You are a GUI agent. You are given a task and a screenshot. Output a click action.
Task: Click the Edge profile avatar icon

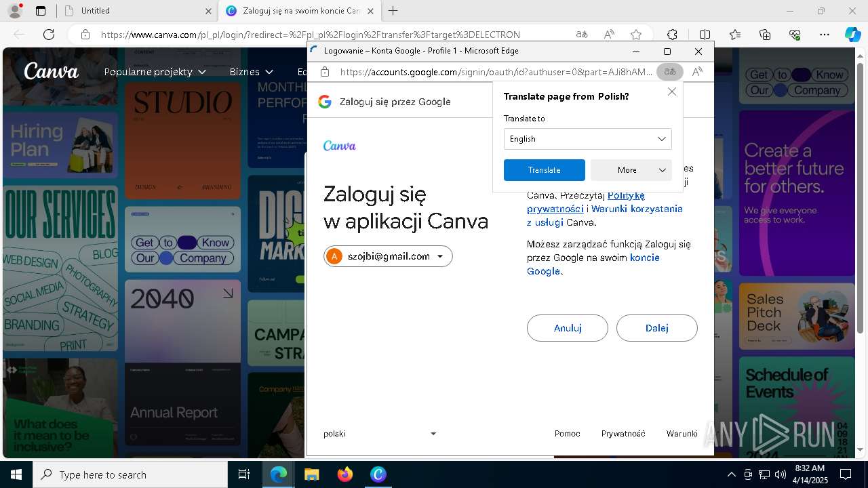[14, 11]
